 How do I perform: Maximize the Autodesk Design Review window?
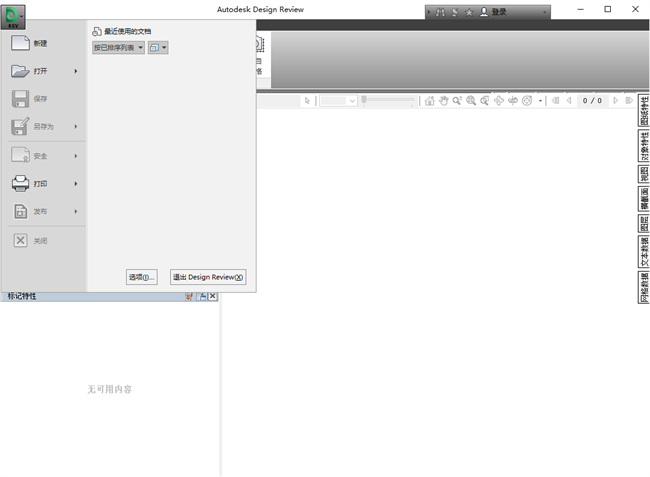tap(608, 9)
